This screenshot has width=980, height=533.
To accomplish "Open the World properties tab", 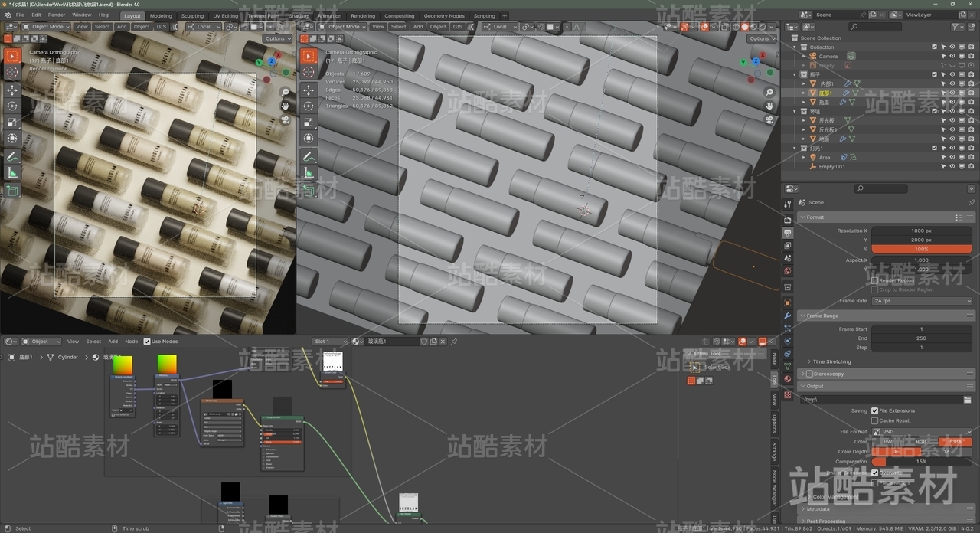I will 787,270.
